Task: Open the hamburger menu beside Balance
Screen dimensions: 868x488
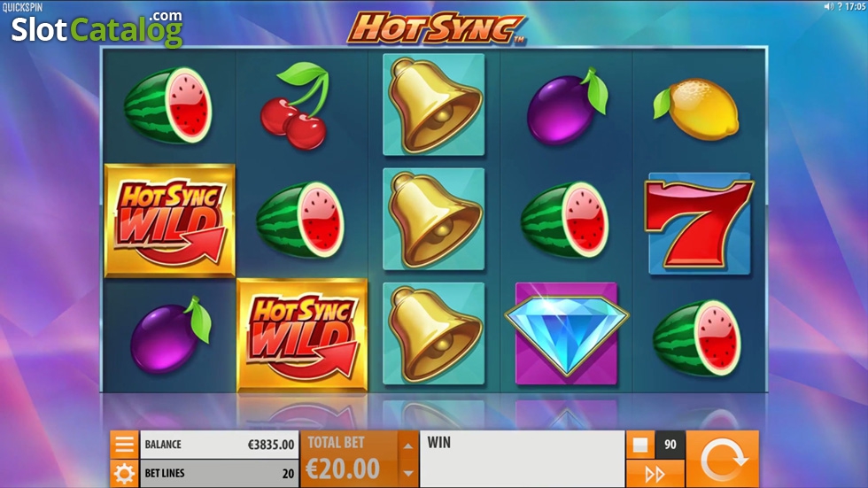Action: pyautogui.click(x=124, y=445)
